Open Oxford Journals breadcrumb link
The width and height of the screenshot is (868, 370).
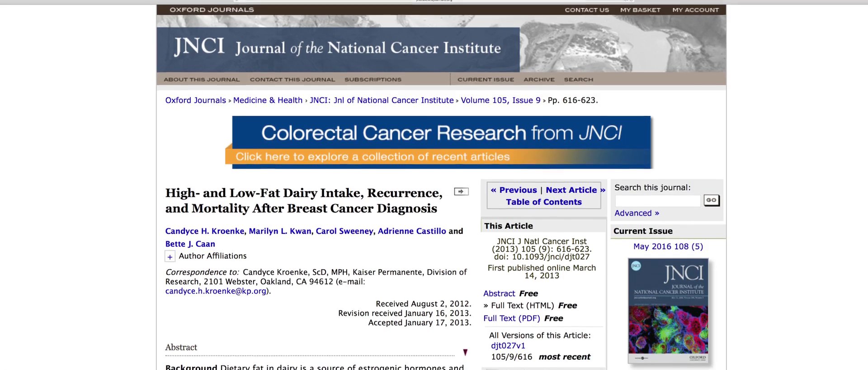pos(195,100)
